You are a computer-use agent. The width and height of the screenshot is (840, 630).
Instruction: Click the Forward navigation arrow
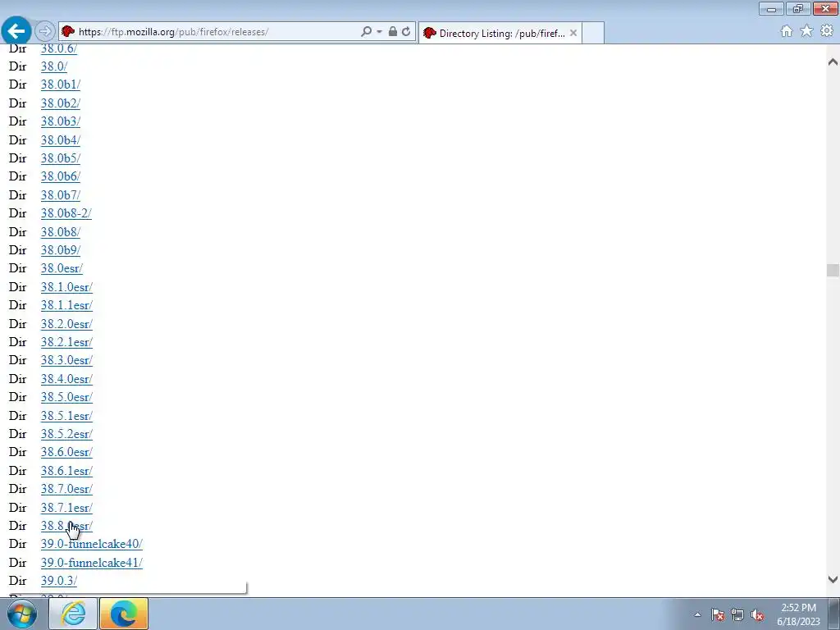(x=45, y=32)
